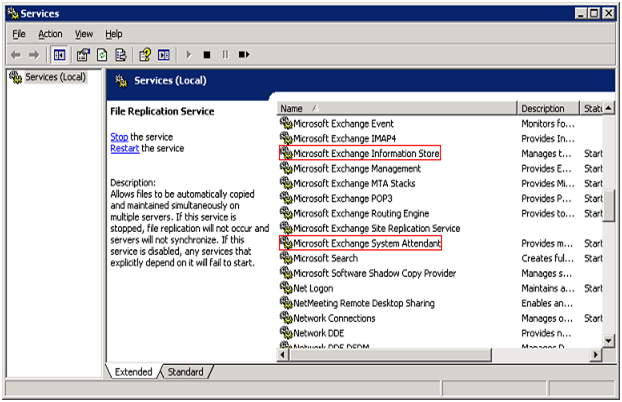Click the horizontal scrollbar thumb
This screenshot has width=622, height=402.
390,354
